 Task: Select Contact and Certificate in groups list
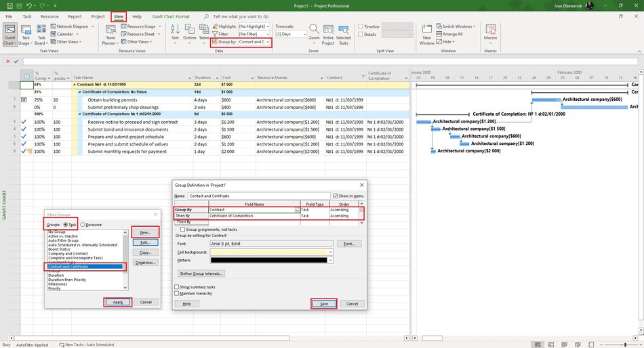85,267
